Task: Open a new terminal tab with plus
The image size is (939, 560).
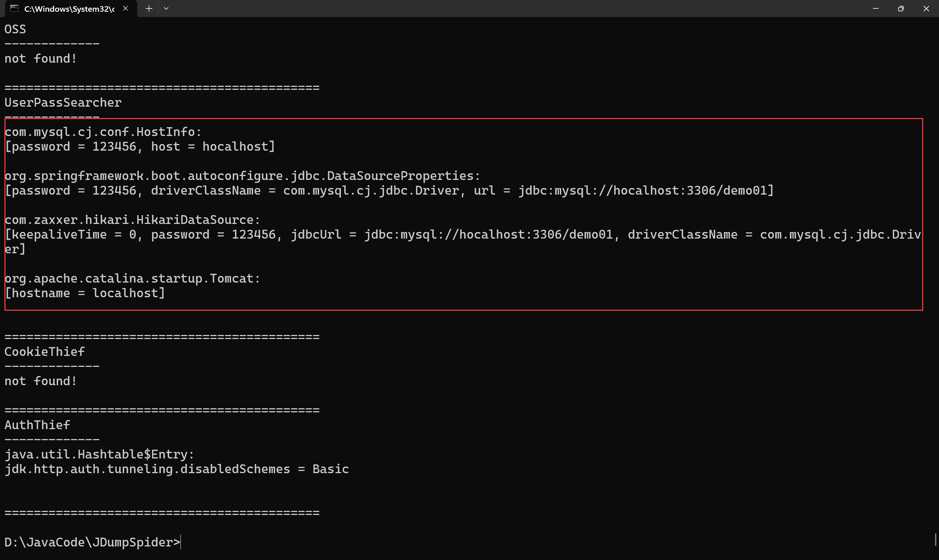Action: click(149, 8)
